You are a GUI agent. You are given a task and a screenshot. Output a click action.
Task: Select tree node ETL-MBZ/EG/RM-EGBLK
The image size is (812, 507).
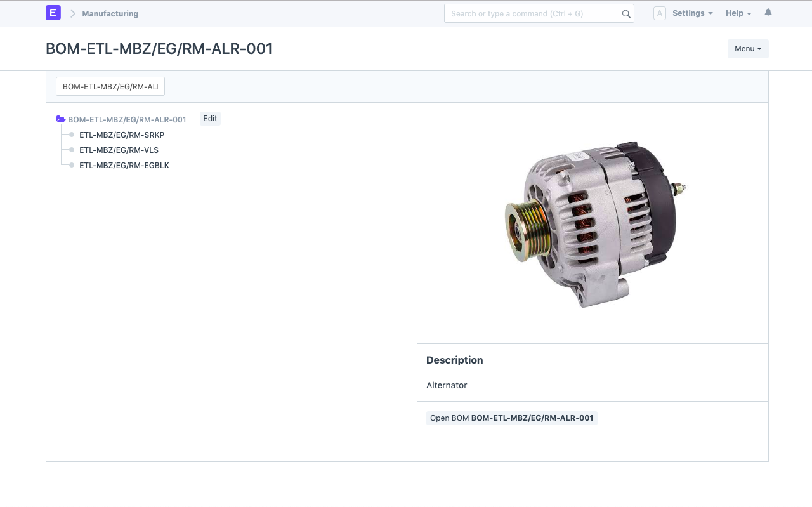[124, 166]
